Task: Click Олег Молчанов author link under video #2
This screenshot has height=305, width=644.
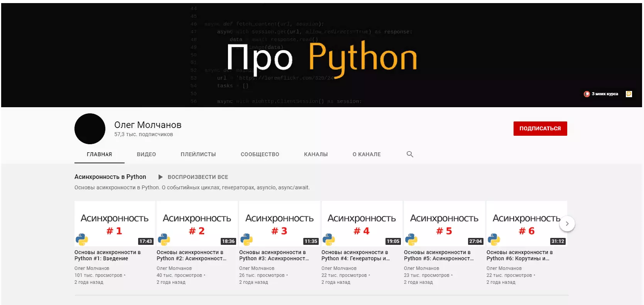Action: [174, 268]
